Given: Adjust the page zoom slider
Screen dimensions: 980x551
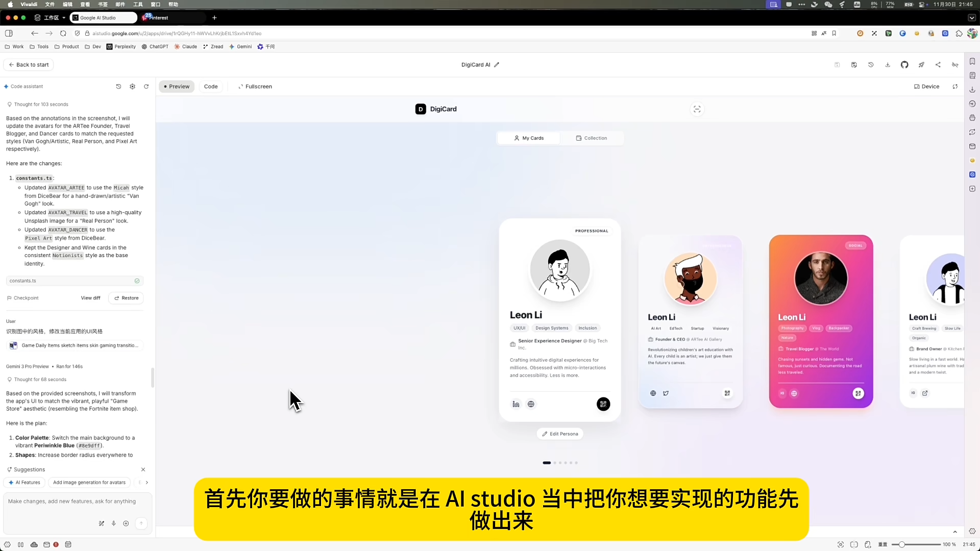Looking at the screenshot, I should coord(902,544).
